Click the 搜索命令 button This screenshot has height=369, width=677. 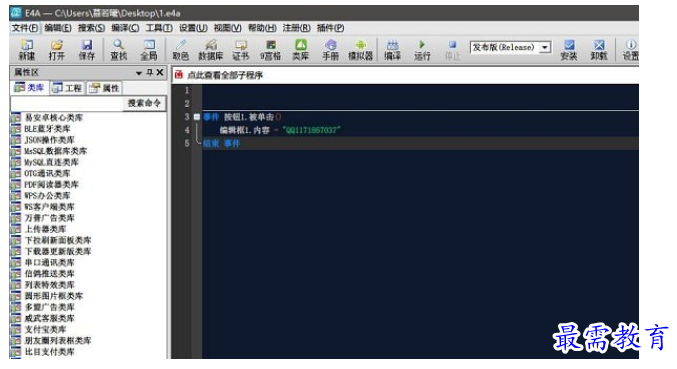click(x=144, y=103)
